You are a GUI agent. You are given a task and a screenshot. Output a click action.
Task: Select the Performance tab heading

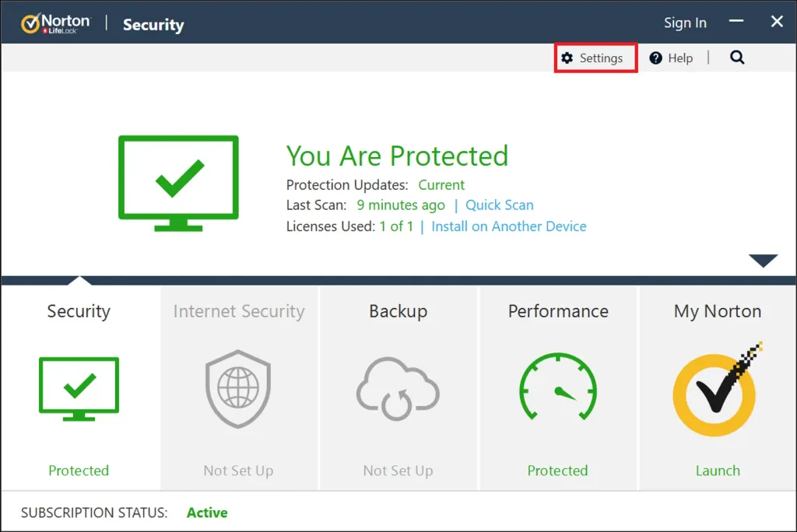tap(558, 311)
